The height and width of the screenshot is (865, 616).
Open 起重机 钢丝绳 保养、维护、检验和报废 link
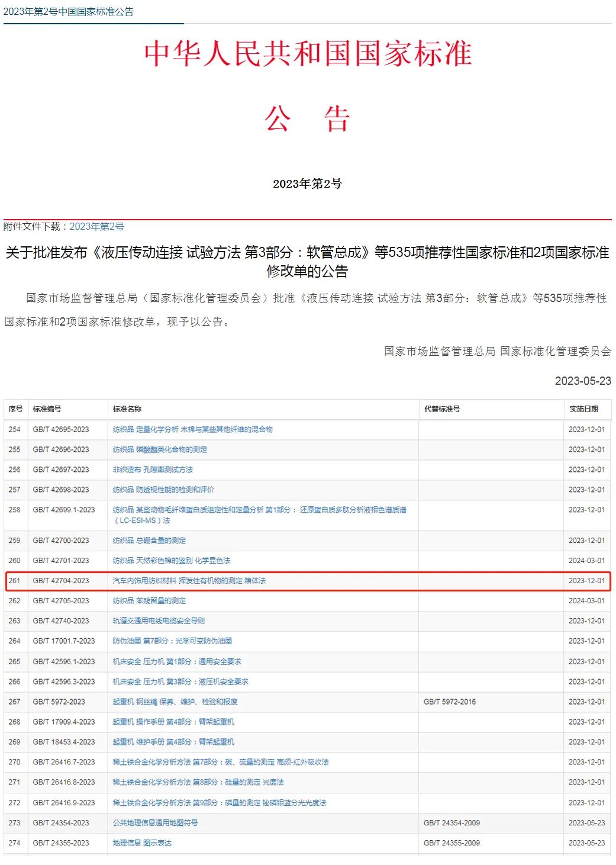click(x=175, y=702)
